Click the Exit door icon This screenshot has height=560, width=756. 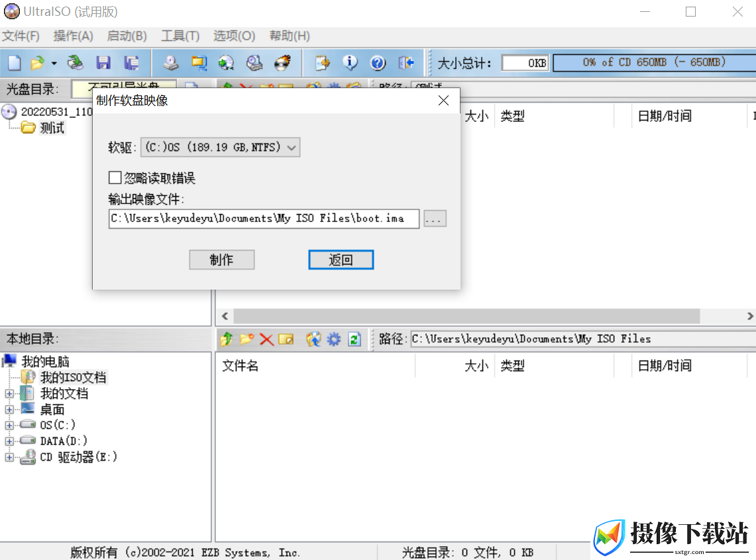[x=406, y=63]
